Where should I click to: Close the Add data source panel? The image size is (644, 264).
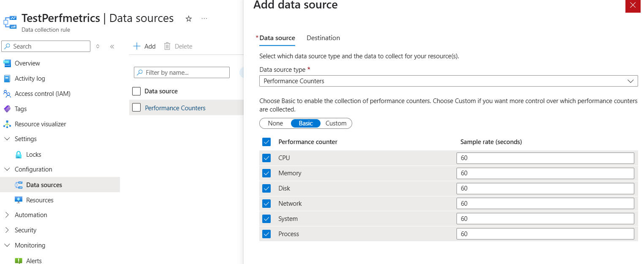coord(633,5)
